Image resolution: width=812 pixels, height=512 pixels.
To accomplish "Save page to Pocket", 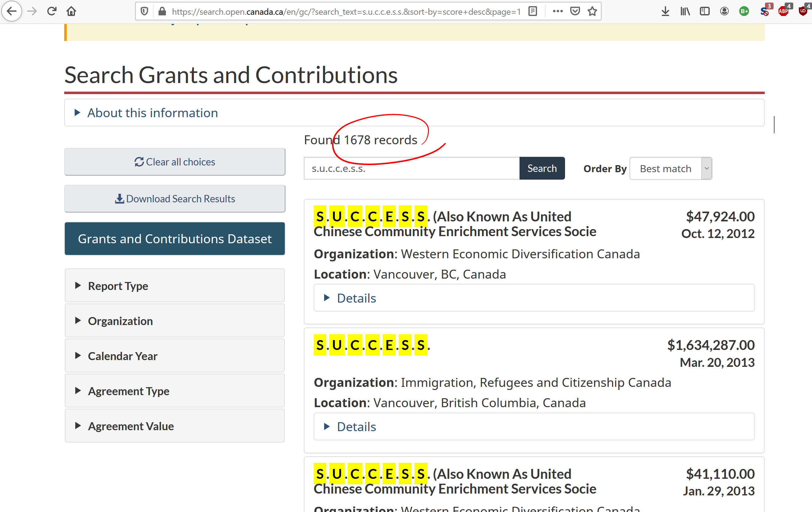I will (575, 11).
